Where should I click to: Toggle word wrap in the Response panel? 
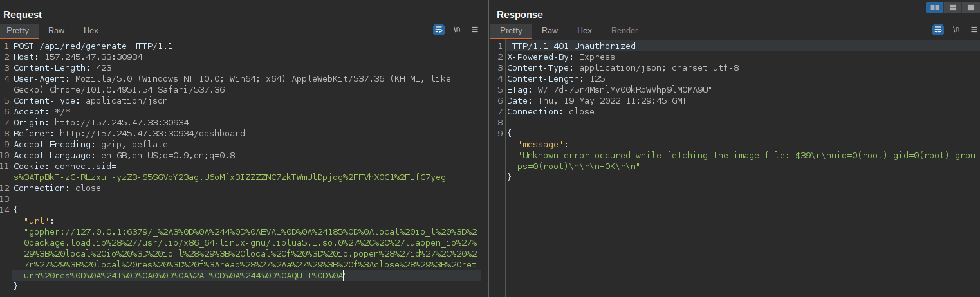coord(938,30)
